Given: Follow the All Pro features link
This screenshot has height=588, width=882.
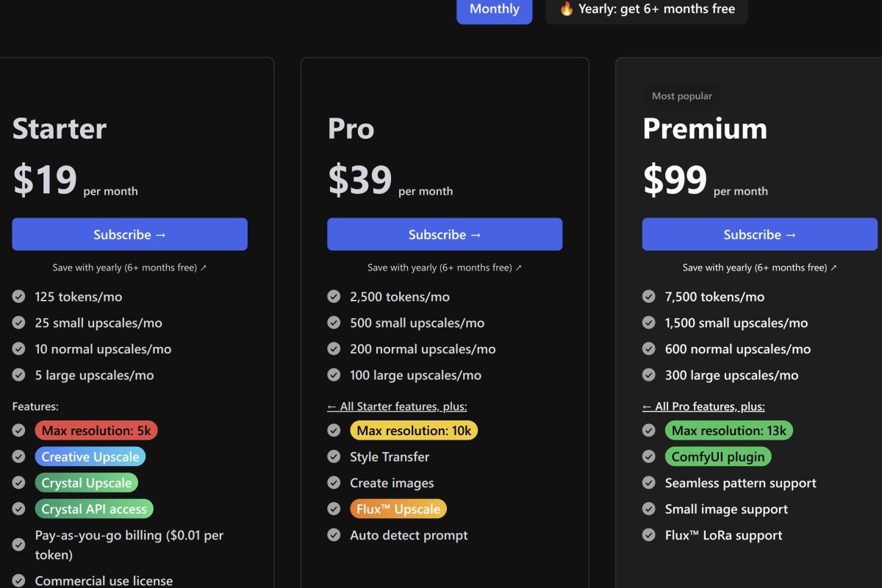Looking at the screenshot, I should [x=703, y=406].
